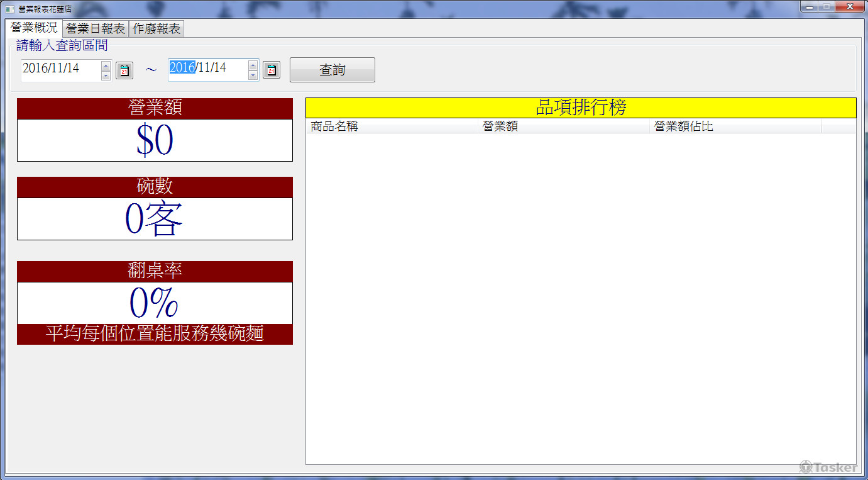Switch to the 營業概況 tab
The width and height of the screenshot is (868, 480).
[34, 28]
